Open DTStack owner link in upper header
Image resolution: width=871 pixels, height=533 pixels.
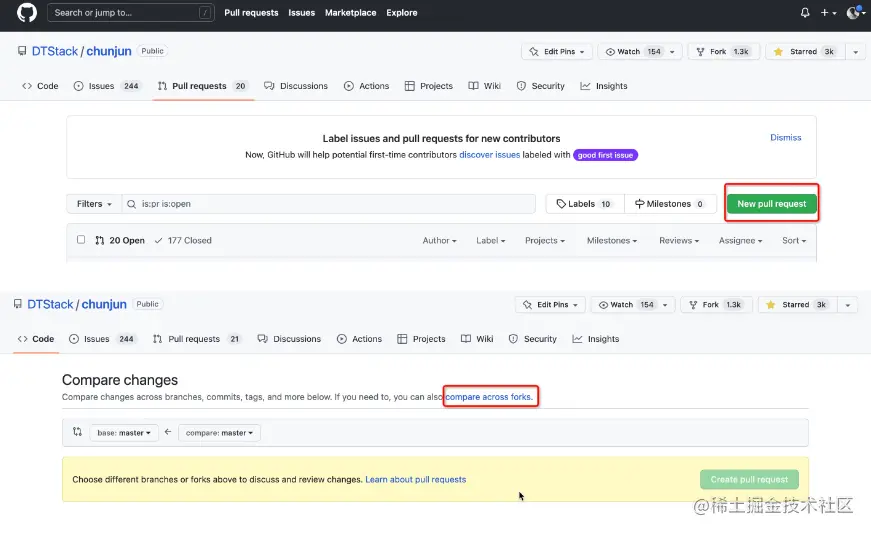[54, 51]
